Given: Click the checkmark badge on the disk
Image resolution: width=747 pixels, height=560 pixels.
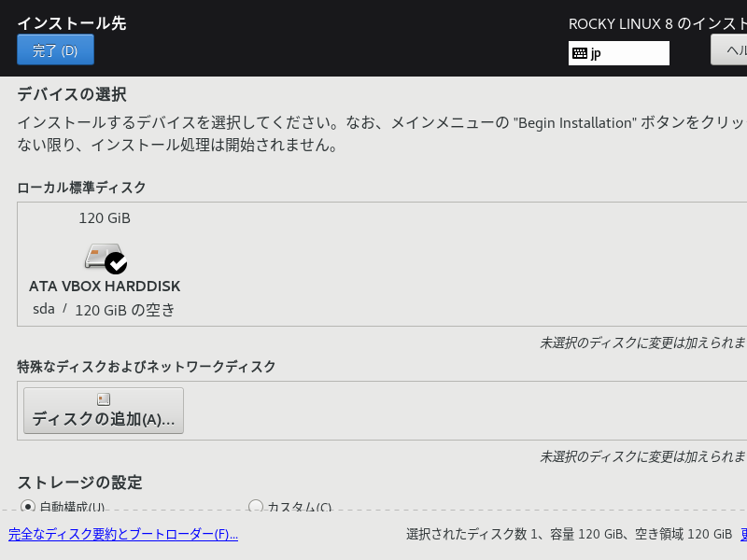Looking at the screenshot, I should [x=116, y=263].
